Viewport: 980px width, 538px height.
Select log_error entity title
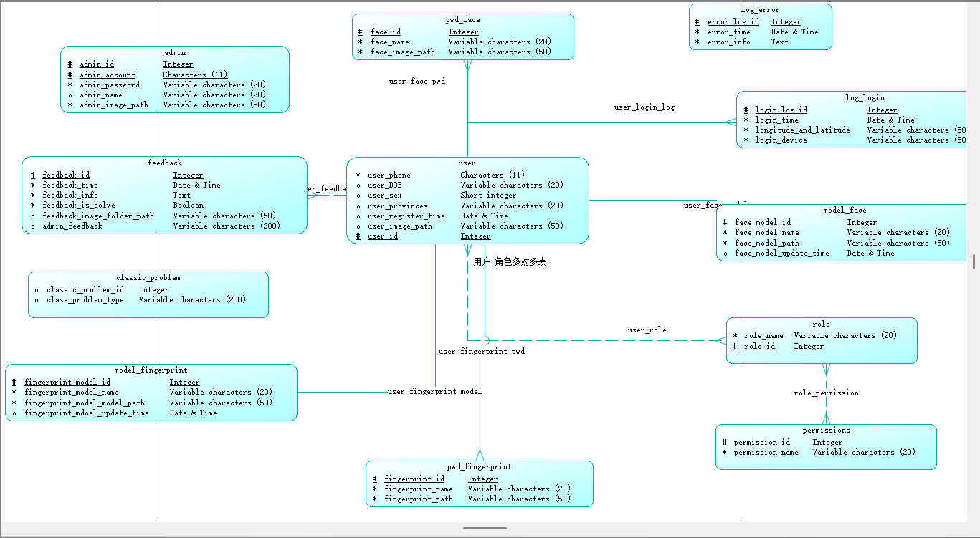[760, 10]
